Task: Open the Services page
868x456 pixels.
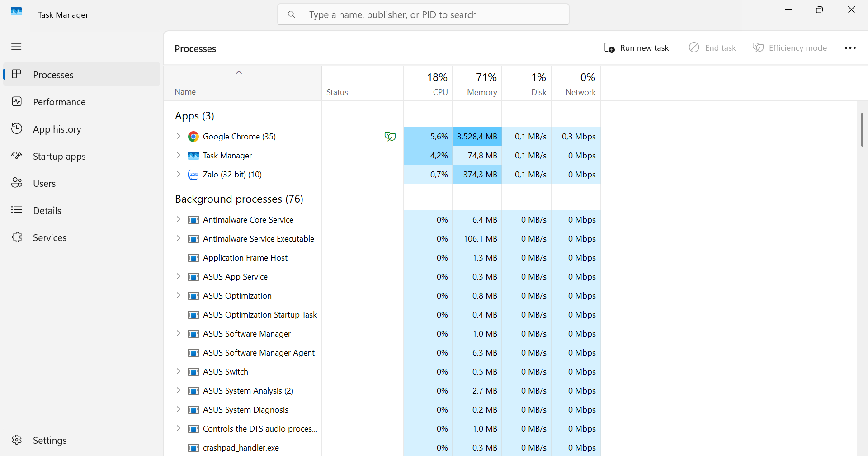Action: [x=82, y=237]
